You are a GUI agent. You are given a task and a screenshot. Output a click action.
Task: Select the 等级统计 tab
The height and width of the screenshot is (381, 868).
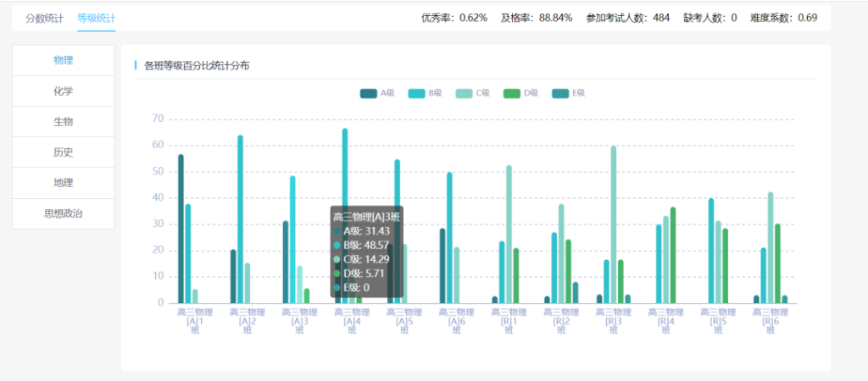pos(97,19)
